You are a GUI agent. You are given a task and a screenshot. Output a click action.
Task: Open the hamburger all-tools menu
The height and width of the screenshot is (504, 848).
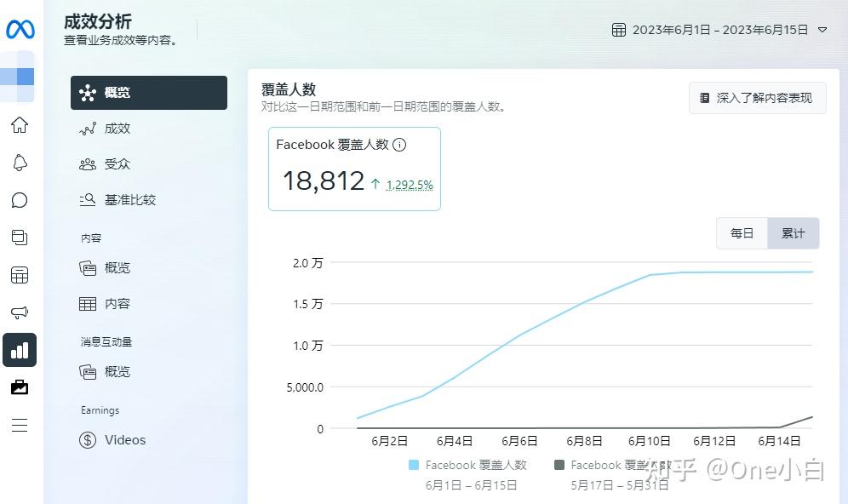(x=20, y=425)
